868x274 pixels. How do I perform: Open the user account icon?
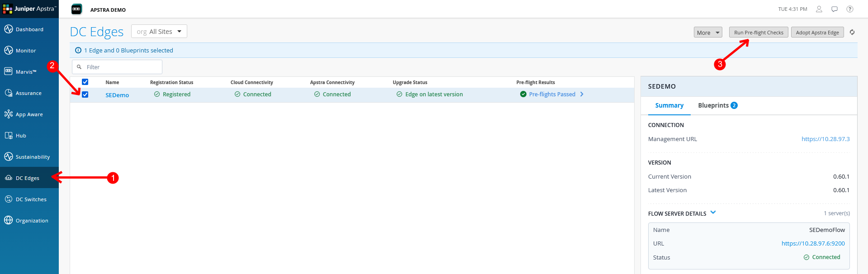[819, 9]
